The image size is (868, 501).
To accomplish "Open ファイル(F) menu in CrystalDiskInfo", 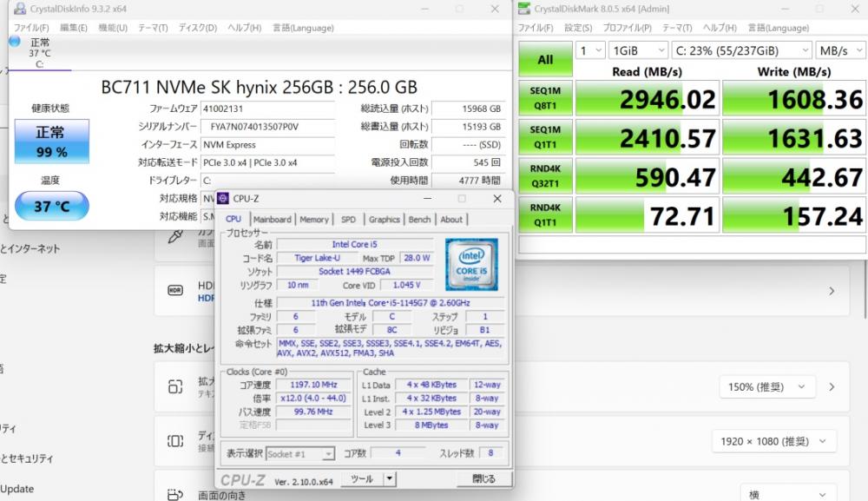I will 31,28.
